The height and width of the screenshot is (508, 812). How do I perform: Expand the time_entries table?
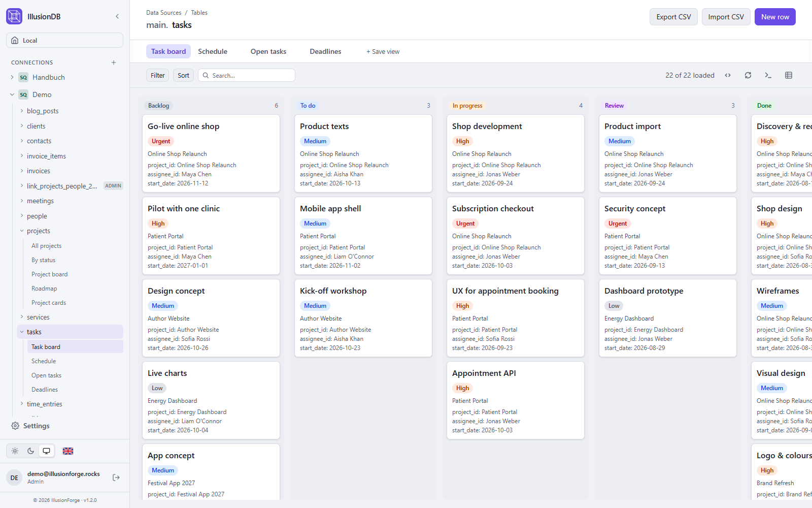[x=22, y=404]
